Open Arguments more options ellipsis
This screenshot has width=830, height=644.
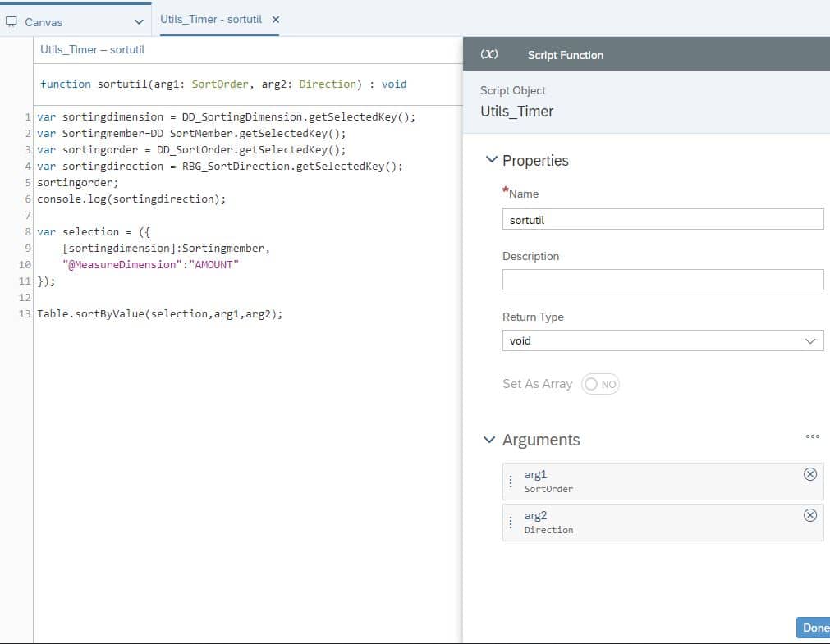click(813, 436)
